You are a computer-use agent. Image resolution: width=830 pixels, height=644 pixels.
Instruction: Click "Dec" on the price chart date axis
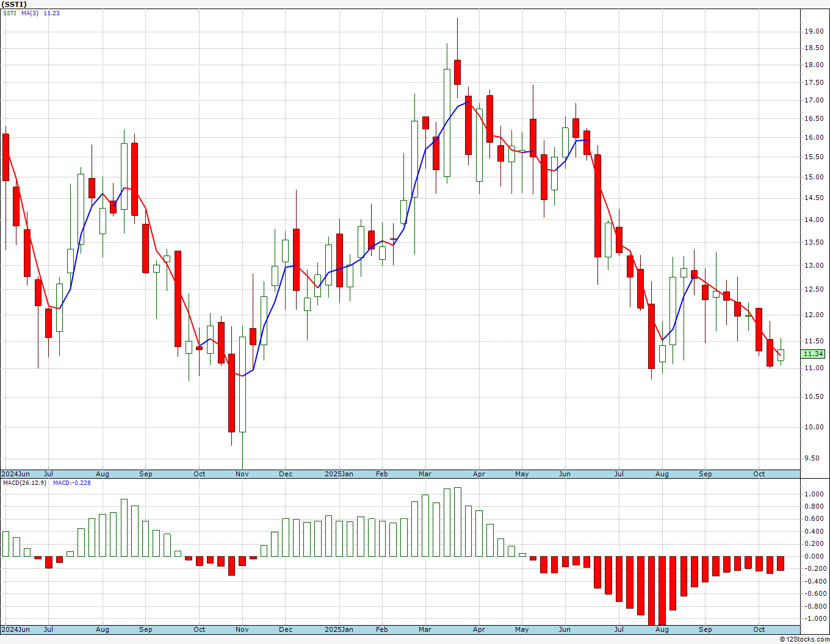click(x=286, y=474)
